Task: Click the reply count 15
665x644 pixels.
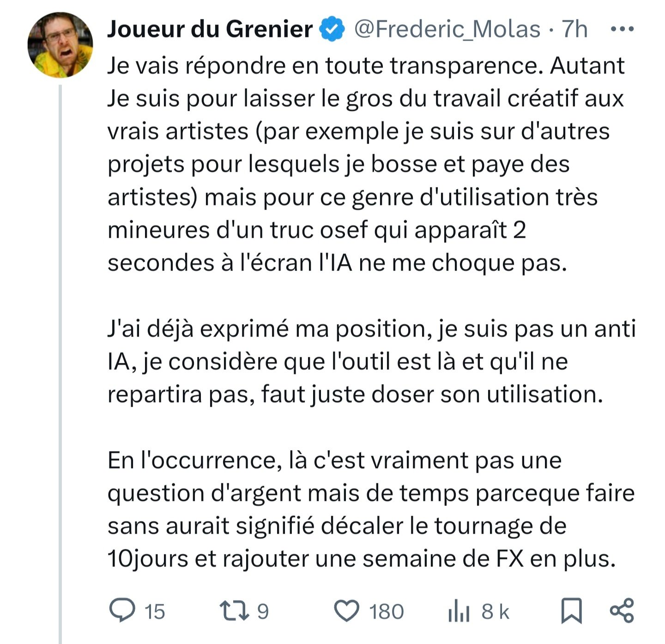Action: click(x=155, y=612)
